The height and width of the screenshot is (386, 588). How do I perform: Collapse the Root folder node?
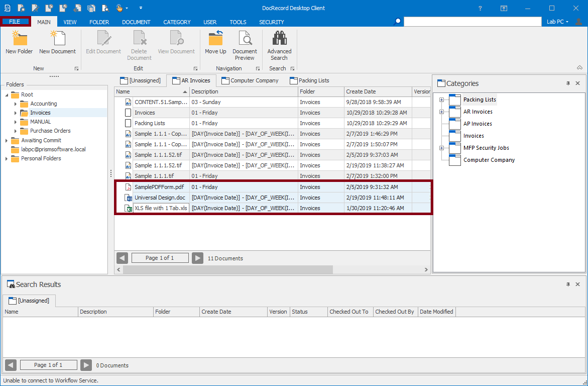pyautogui.click(x=7, y=94)
